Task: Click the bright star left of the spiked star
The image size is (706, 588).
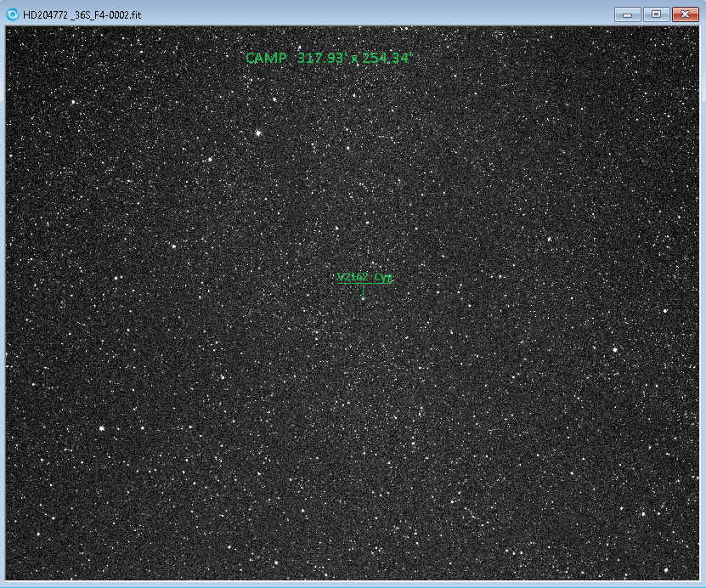Action: pos(209,158)
